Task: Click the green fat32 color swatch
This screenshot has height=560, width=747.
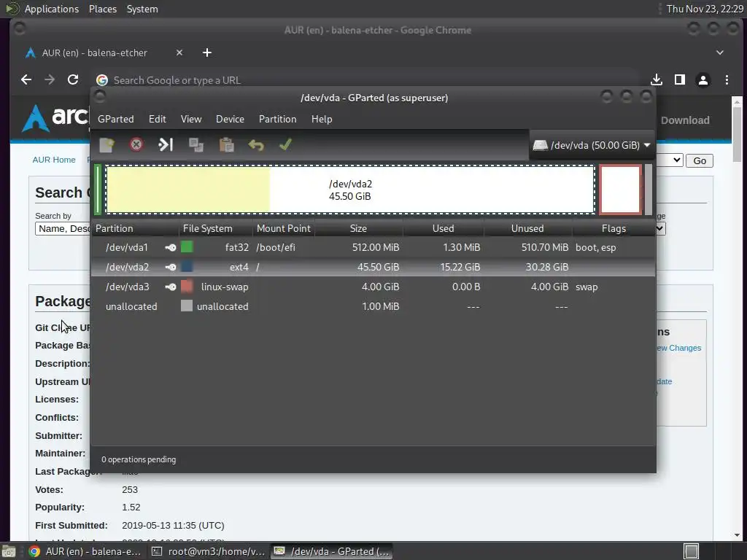Action: pyautogui.click(x=187, y=246)
